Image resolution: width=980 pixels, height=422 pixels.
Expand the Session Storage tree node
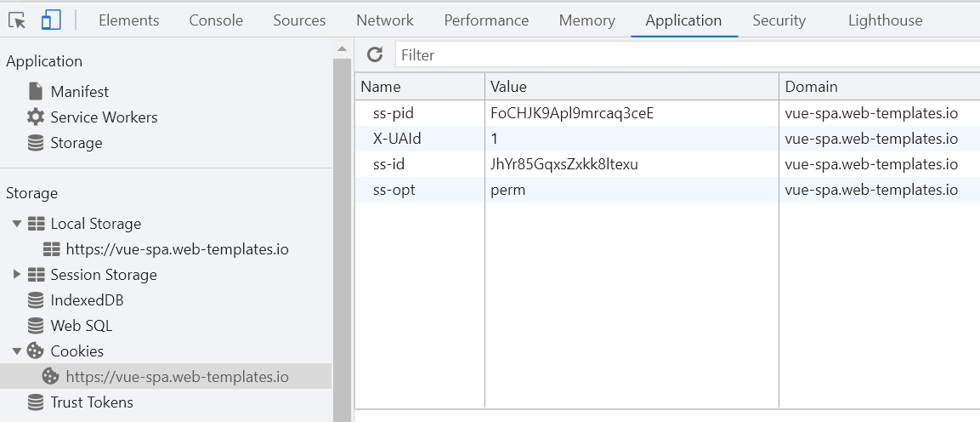[x=17, y=275]
